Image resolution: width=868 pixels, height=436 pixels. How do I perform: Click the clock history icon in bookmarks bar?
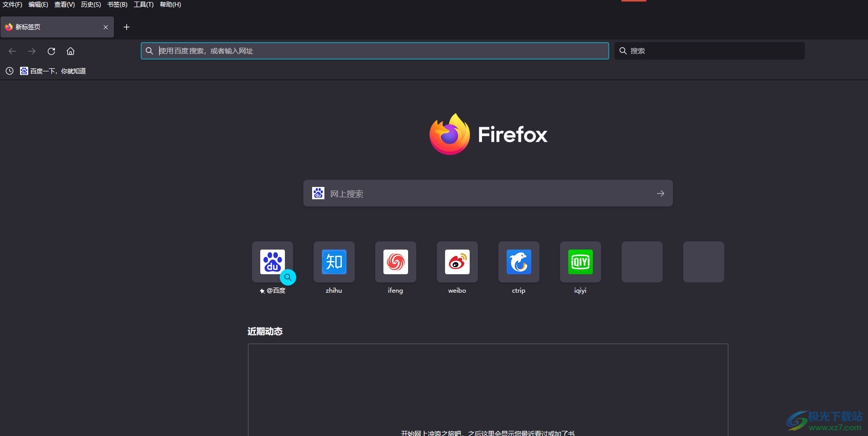point(9,71)
